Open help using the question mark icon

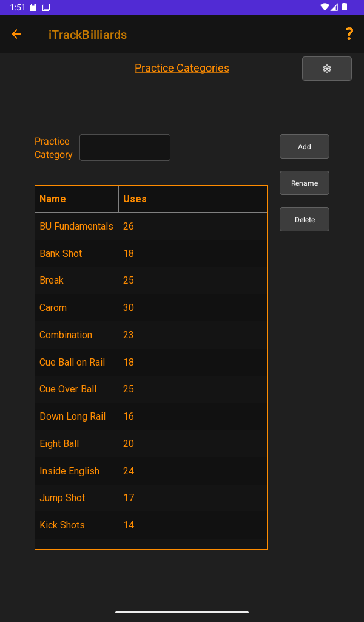[x=349, y=34]
